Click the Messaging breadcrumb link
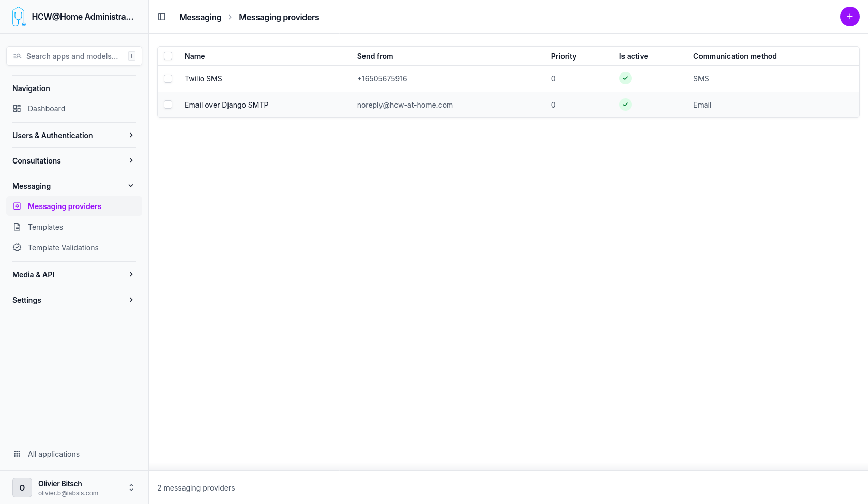 [x=200, y=17]
